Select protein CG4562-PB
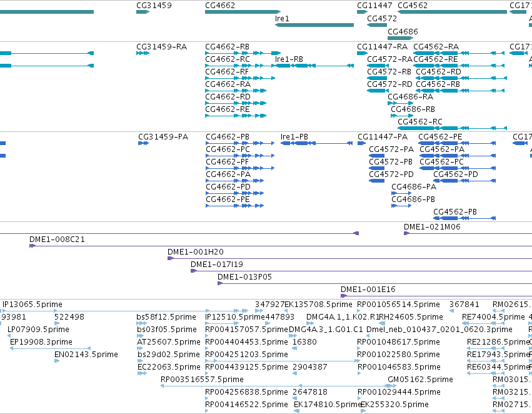The image size is (532, 414). tap(464, 218)
